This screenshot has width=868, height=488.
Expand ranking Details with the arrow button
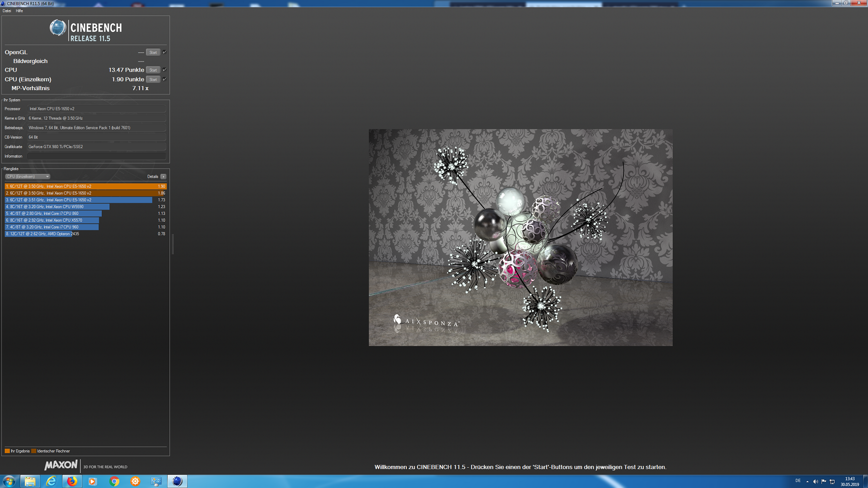tap(163, 177)
